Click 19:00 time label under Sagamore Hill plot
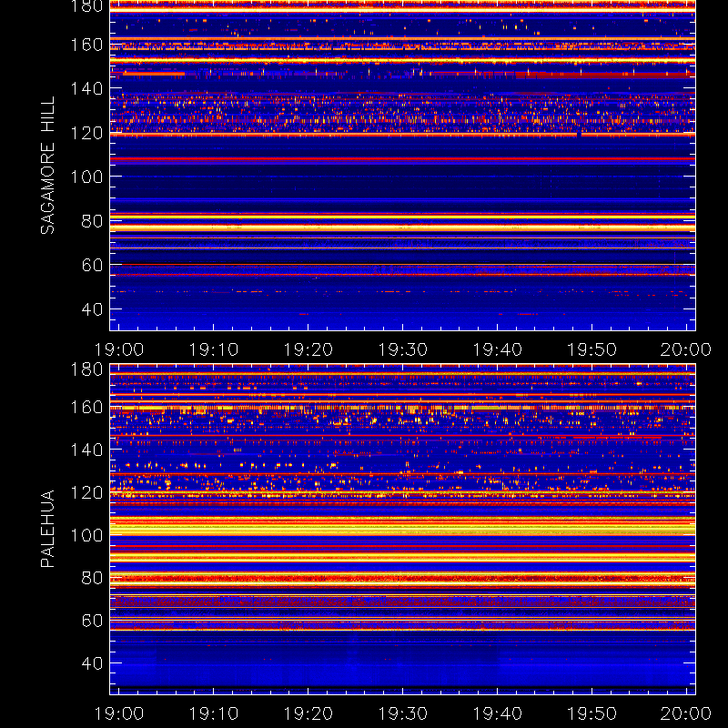The width and height of the screenshot is (728, 728). pyautogui.click(x=119, y=349)
